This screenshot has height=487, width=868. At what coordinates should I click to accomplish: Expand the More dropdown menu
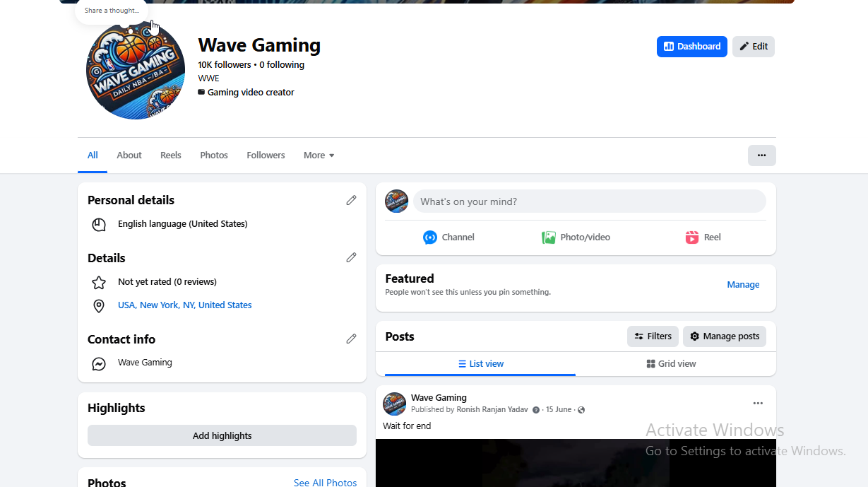click(x=319, y=156)
